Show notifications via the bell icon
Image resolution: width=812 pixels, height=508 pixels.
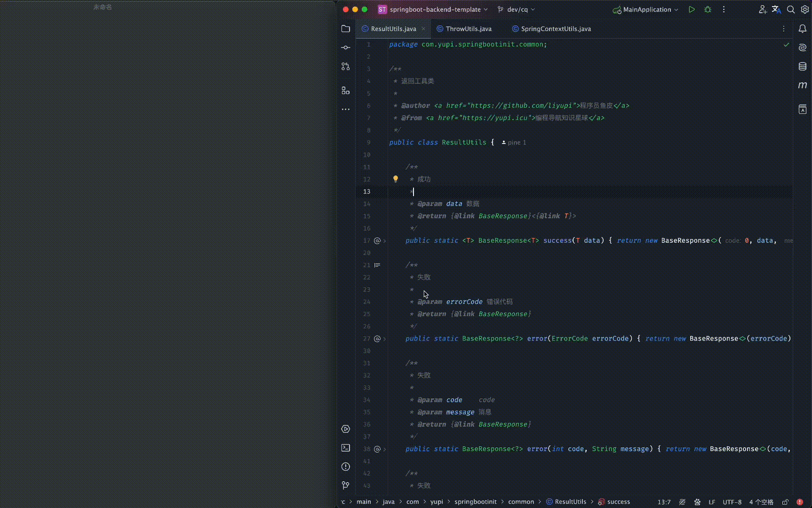tap(803, 29)
